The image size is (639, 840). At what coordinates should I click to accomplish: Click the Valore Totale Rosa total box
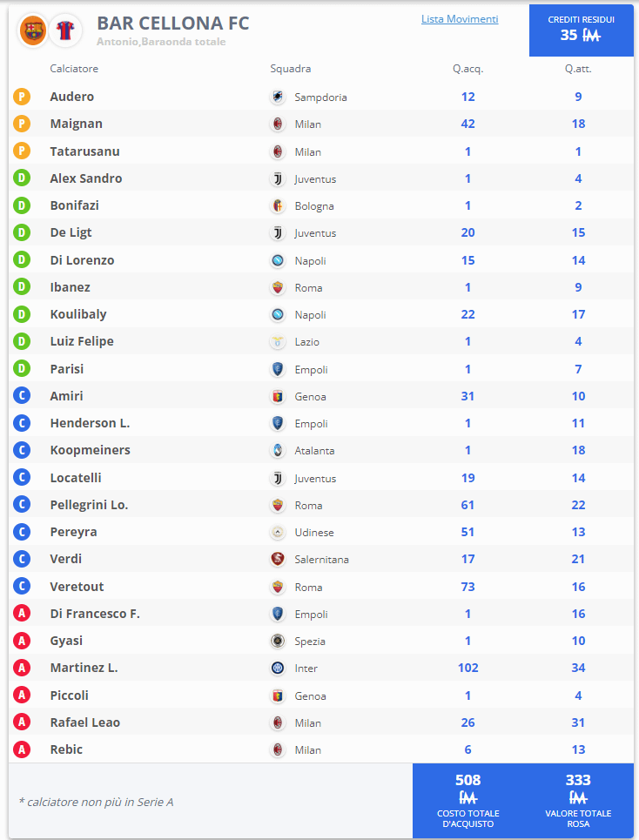pos(578,801)
